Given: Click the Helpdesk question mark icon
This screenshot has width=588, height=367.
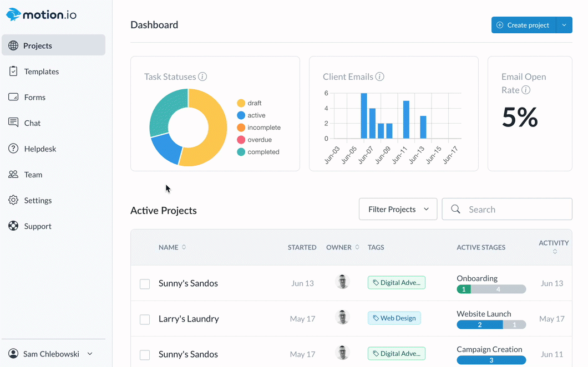Looking at the screenshot, I should (13, 149).
